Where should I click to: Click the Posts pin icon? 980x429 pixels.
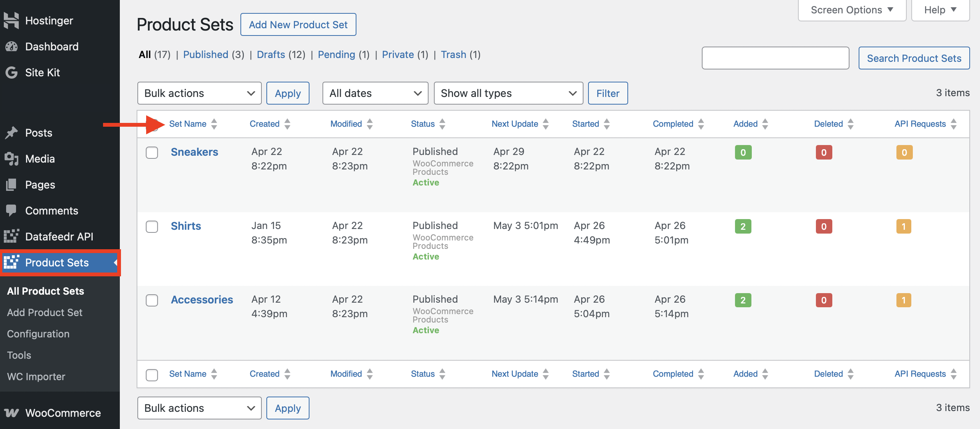[11, 133]
